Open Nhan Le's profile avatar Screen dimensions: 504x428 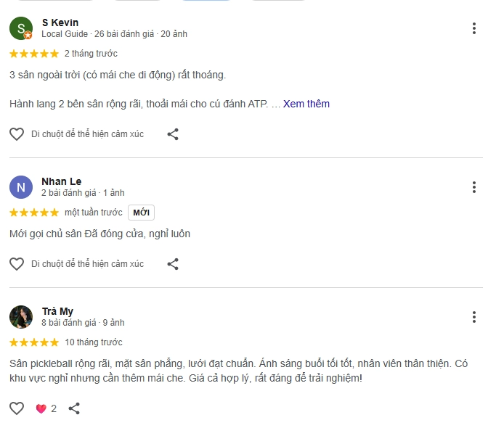click(21, 187)
